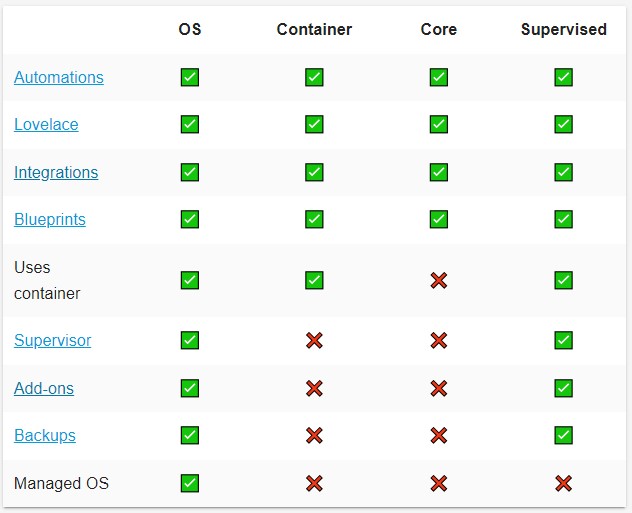Open the Blueprints link
This screenshot has height=513, width=632.
click(x=50, y=219)
